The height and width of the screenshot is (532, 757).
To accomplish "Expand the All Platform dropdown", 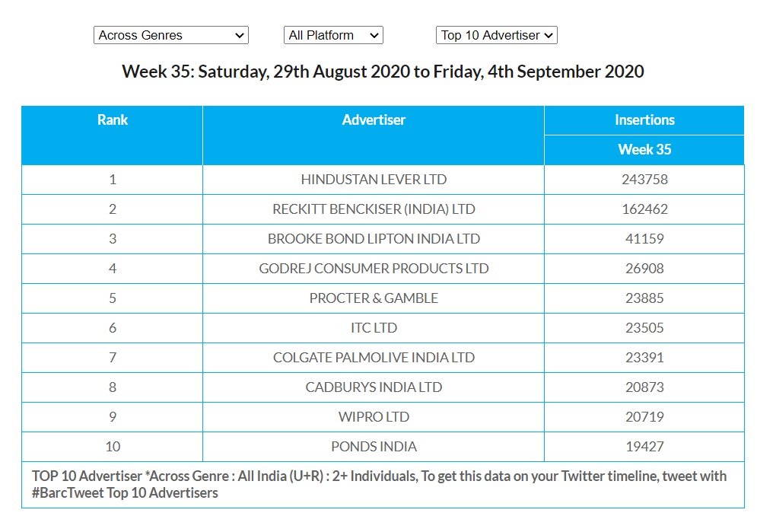I will [333, 35].
